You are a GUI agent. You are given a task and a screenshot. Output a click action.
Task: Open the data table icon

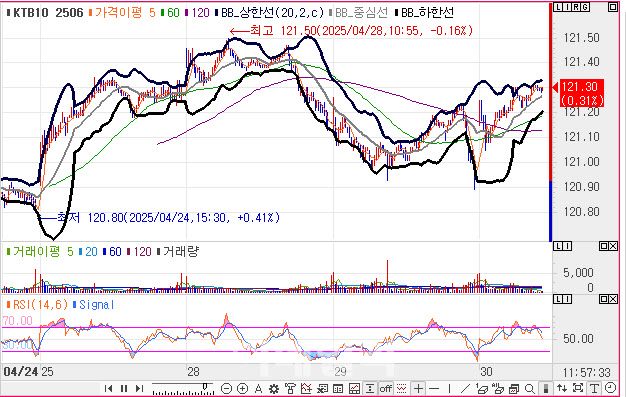point(338,388)
